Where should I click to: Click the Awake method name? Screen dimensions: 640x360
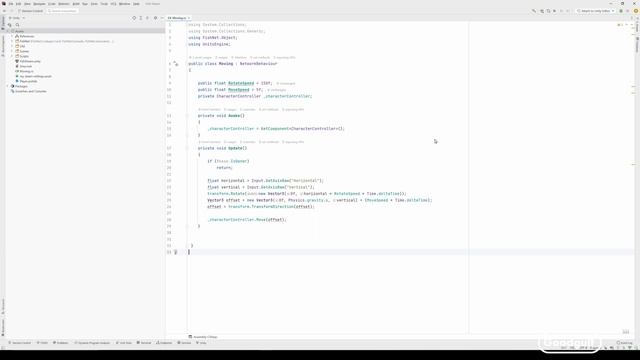click(234, 116)
